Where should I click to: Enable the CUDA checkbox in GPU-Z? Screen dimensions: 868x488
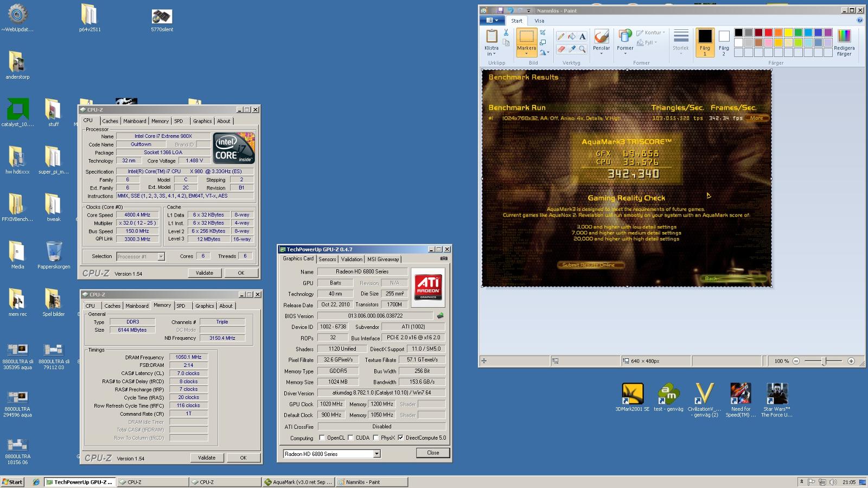click(350, 438)
